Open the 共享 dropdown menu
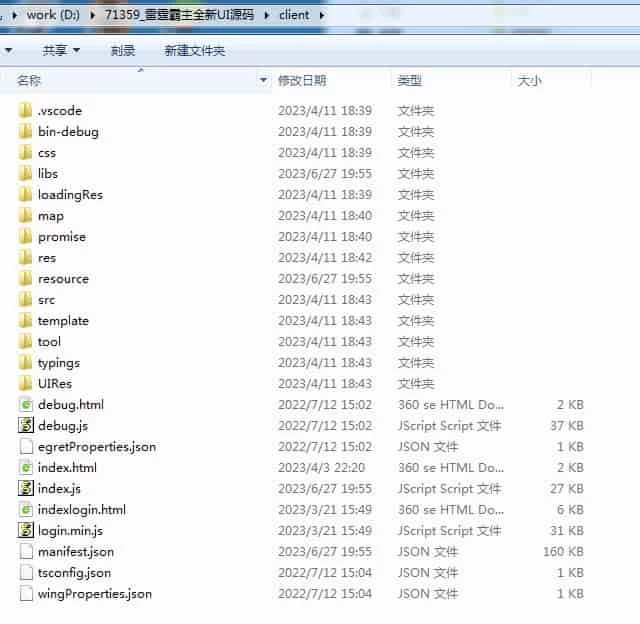This screenshot has height=624, width=640. point(61,50)
